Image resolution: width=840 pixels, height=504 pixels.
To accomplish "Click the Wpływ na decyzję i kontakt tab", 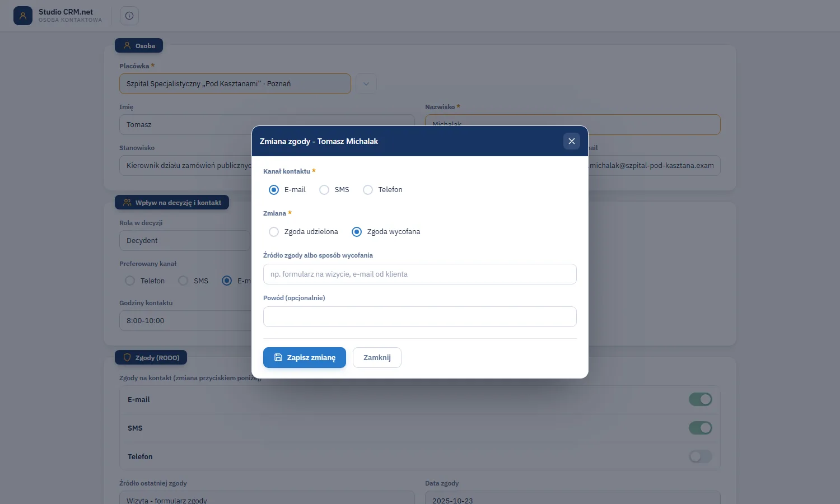I will click(172, 203).
